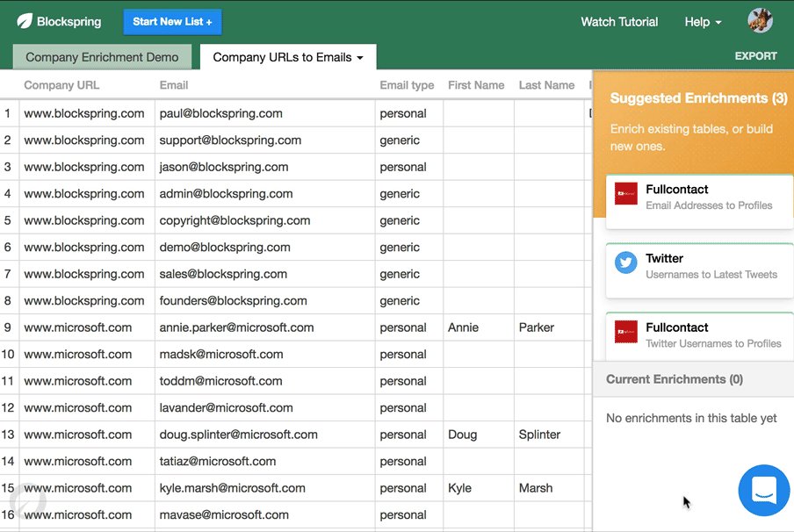Select cell copyright@blockspring.com
The width and height of the screenshot is (794, 532).
(x=265, y=220)
